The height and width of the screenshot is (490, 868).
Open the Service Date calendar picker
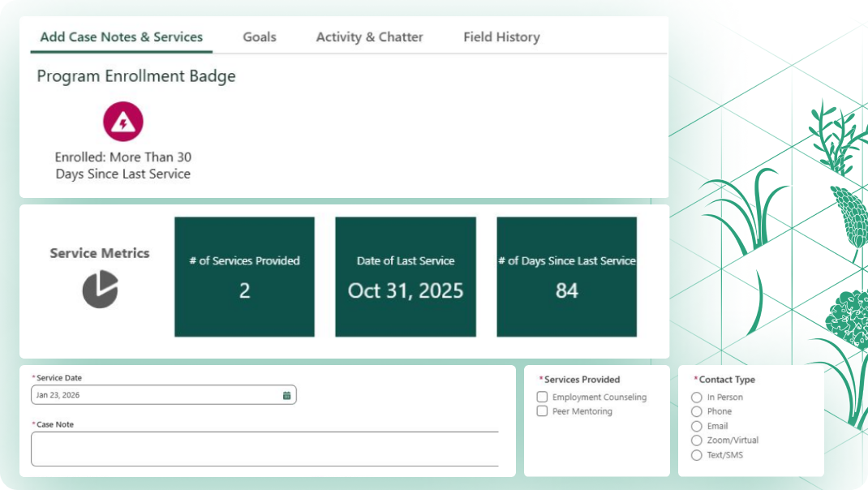[286, 395]
